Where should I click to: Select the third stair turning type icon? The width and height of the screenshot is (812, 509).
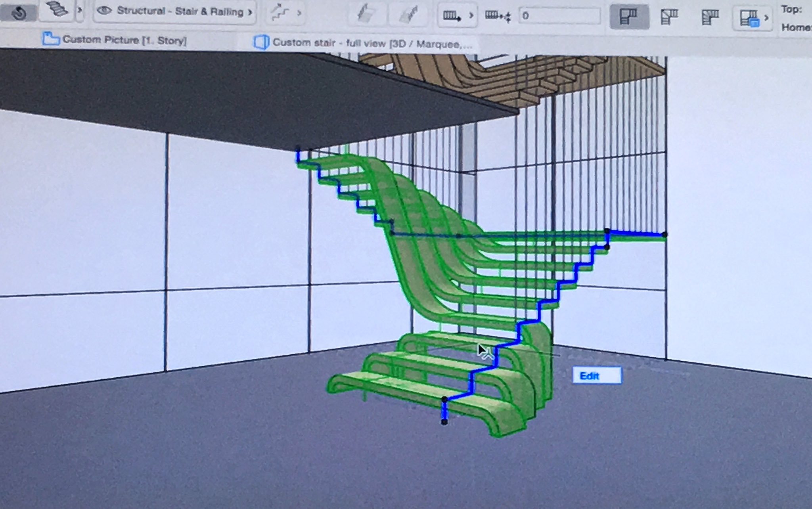pos(710,18)
